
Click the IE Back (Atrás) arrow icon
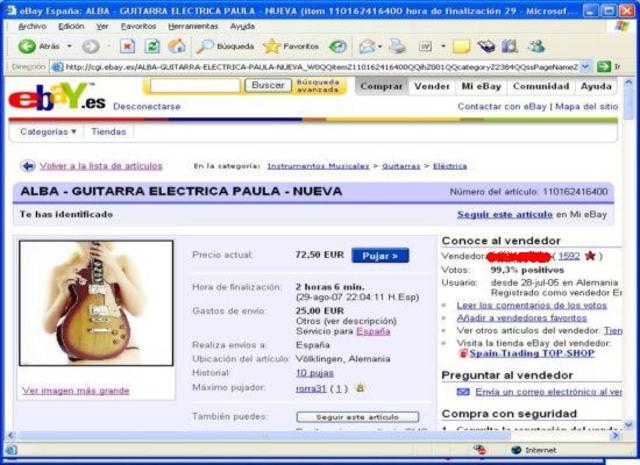(27, 47)
